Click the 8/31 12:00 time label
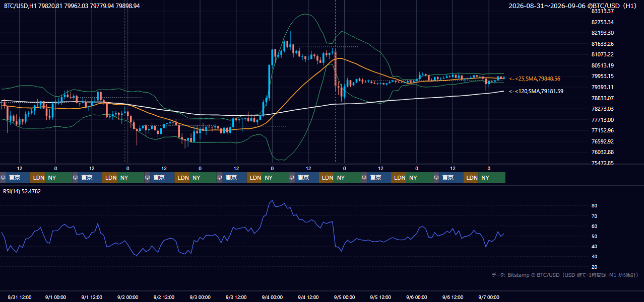 tap(20, 297)
